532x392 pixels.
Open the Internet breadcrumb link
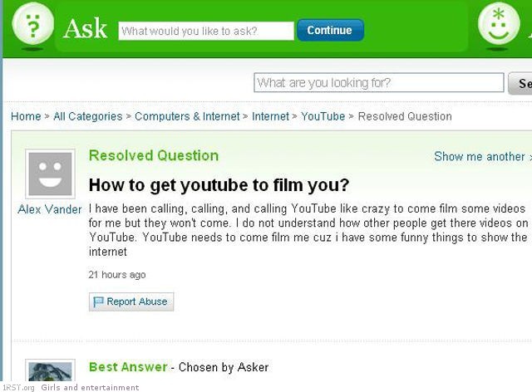[270, 116]
